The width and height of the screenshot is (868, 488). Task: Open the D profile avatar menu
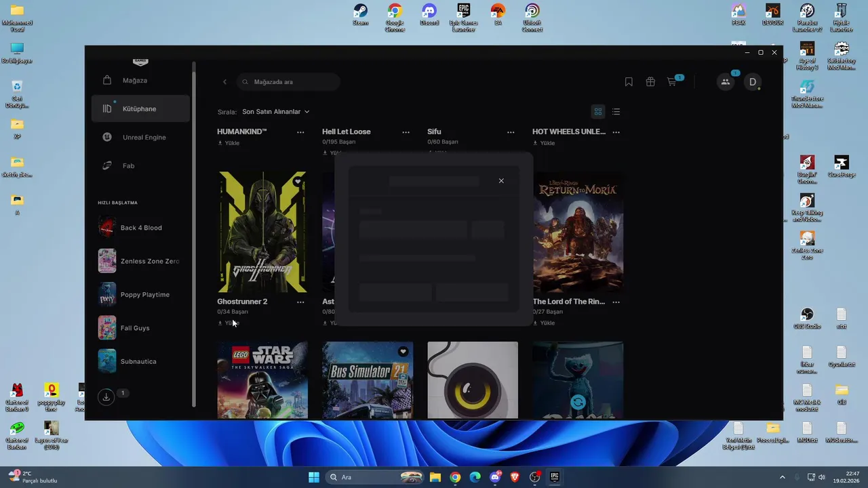(752, 82)
